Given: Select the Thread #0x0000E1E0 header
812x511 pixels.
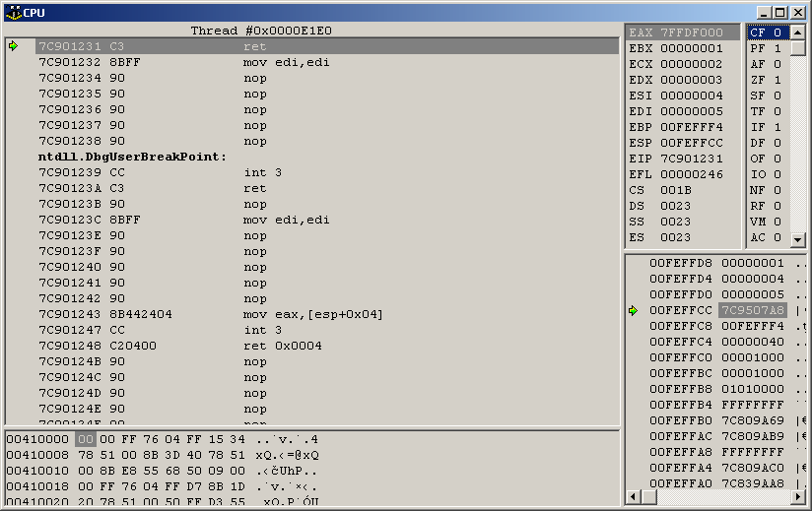Looking at the screenshot, I should (x=261, y=31).
